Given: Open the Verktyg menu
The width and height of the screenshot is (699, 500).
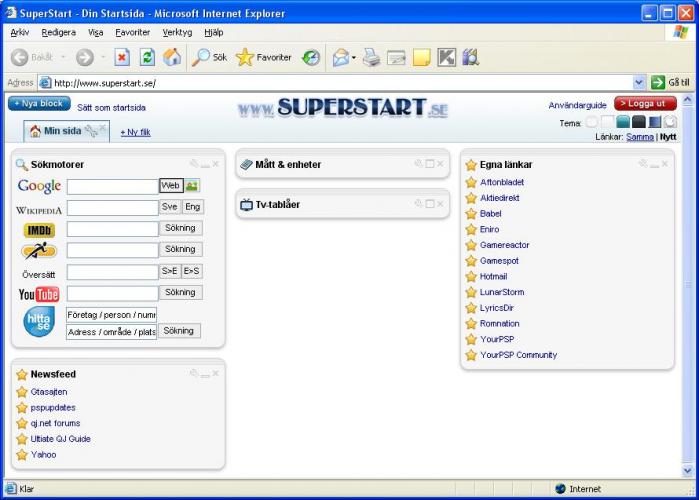Looking at the screenshot, I should click(x=177, y=32).
